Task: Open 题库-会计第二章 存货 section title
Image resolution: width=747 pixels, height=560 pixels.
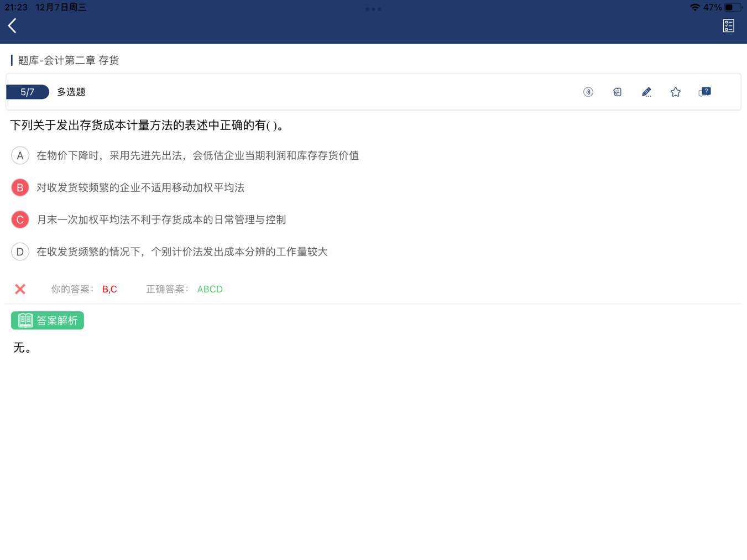Action: point(69,60)
